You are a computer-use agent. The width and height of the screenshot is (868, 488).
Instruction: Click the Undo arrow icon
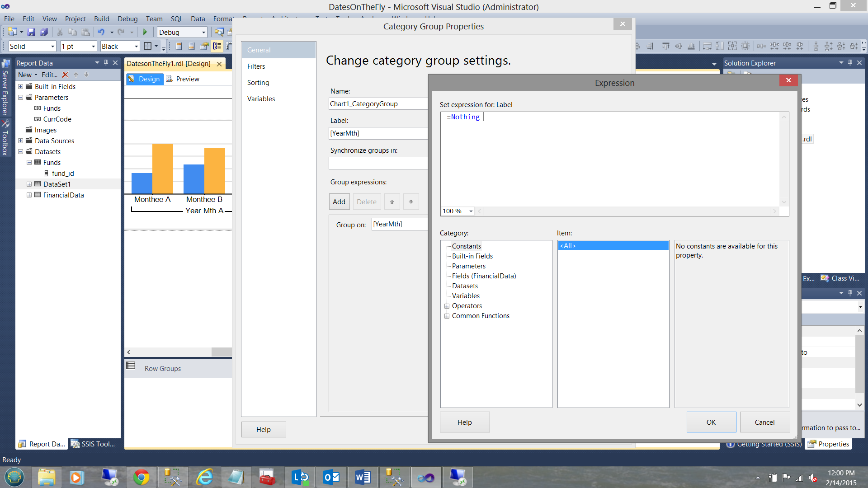[x=101, y=32]
